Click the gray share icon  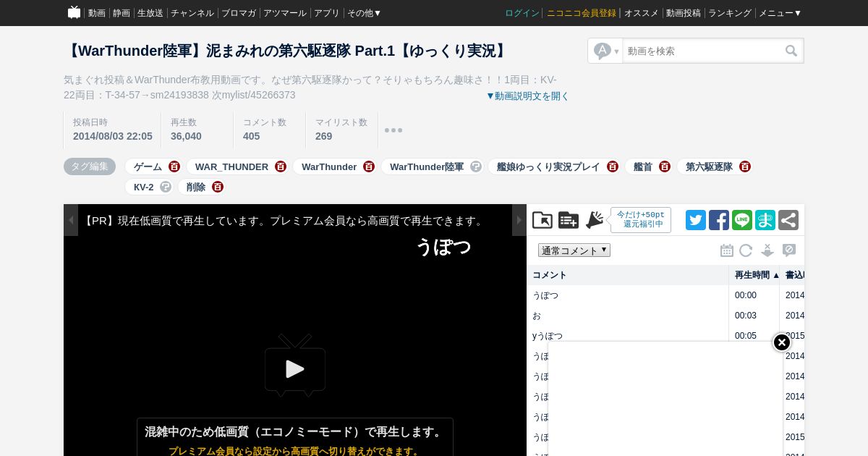tap(788, 220)
